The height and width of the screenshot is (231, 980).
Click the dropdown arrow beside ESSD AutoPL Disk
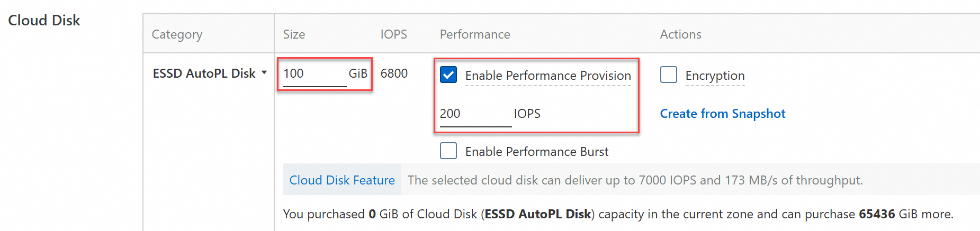(x=264, y=73)
